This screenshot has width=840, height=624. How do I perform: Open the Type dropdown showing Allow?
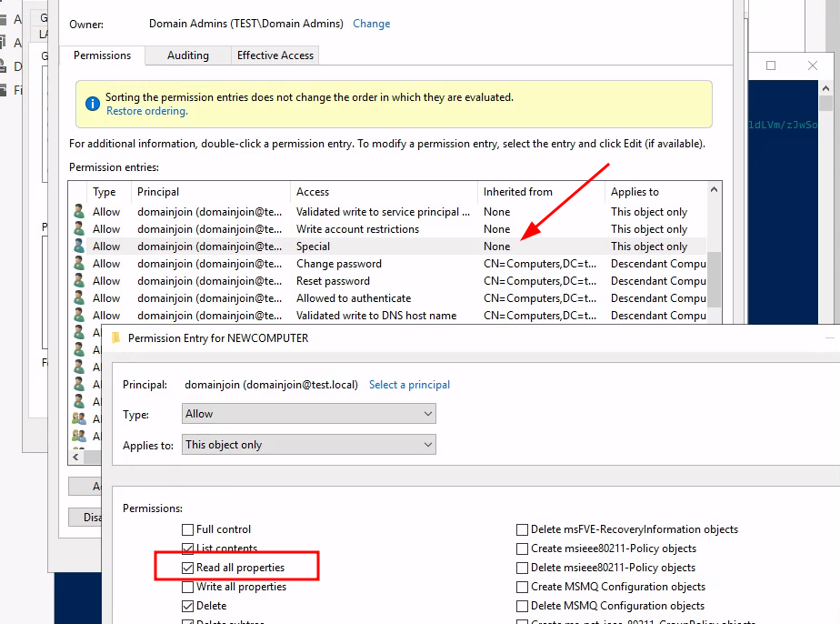point(308,414)
